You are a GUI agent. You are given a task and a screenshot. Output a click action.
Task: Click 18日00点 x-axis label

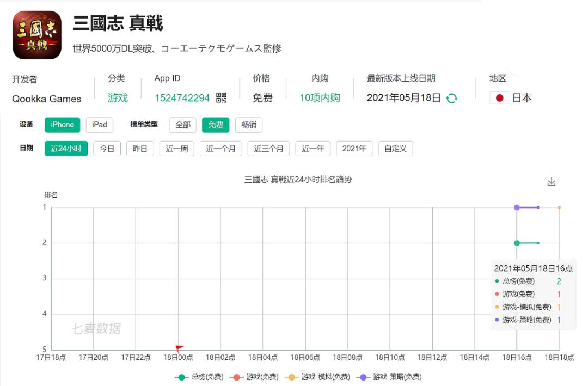(178, 358)
